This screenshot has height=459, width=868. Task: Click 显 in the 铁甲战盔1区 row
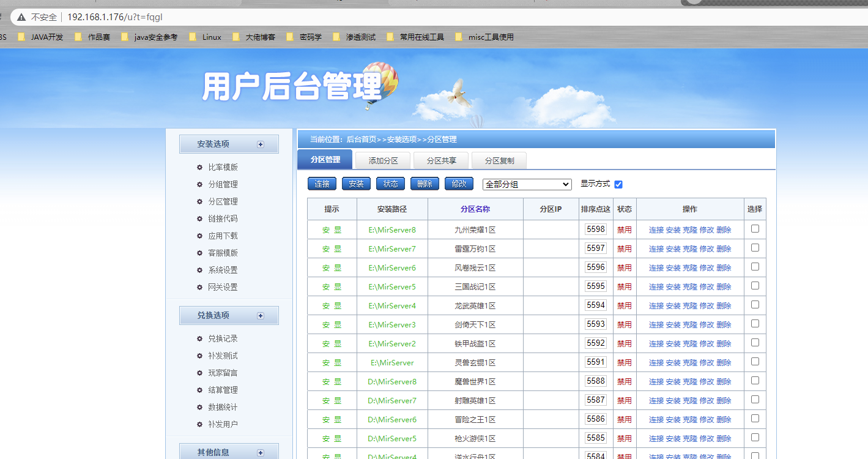338,344
